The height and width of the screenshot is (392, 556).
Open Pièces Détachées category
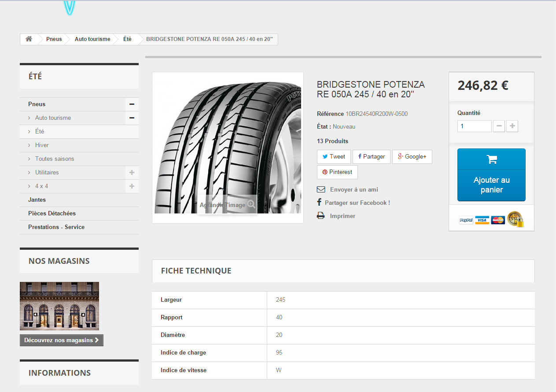[x=52, y=214]
